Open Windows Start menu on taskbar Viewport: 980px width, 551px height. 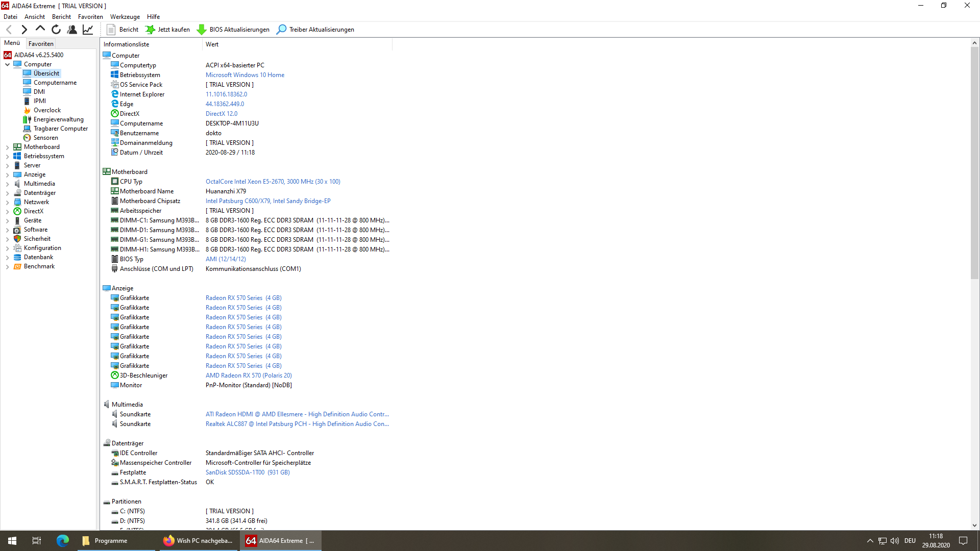[12, 541]
